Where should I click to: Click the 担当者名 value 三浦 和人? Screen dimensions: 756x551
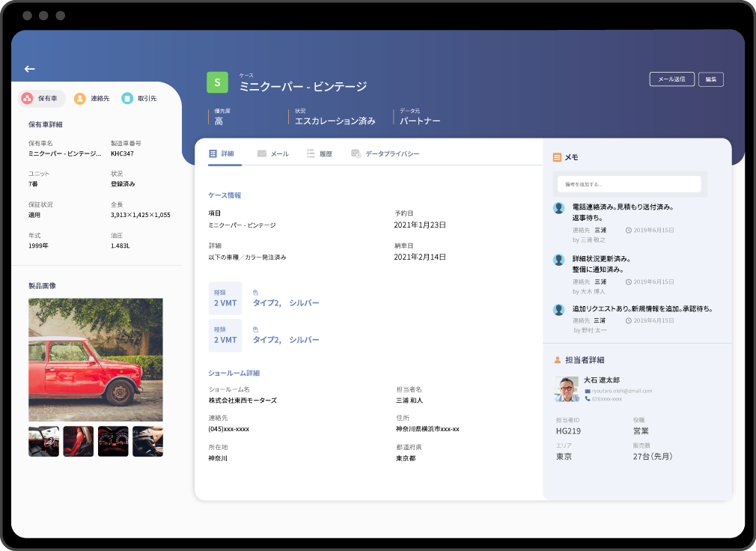pyautogui.click(x=409, y=401)
